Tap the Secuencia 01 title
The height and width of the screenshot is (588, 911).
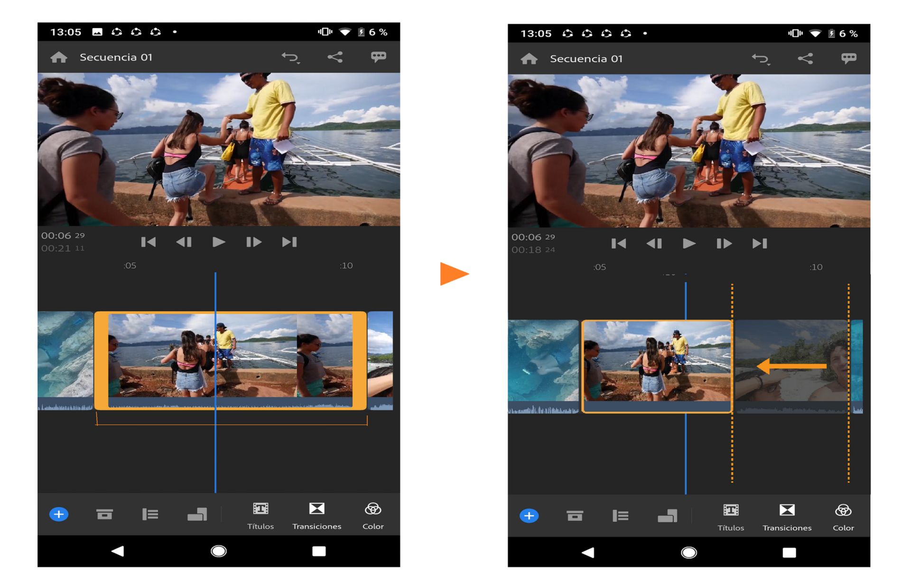[116, 56]
